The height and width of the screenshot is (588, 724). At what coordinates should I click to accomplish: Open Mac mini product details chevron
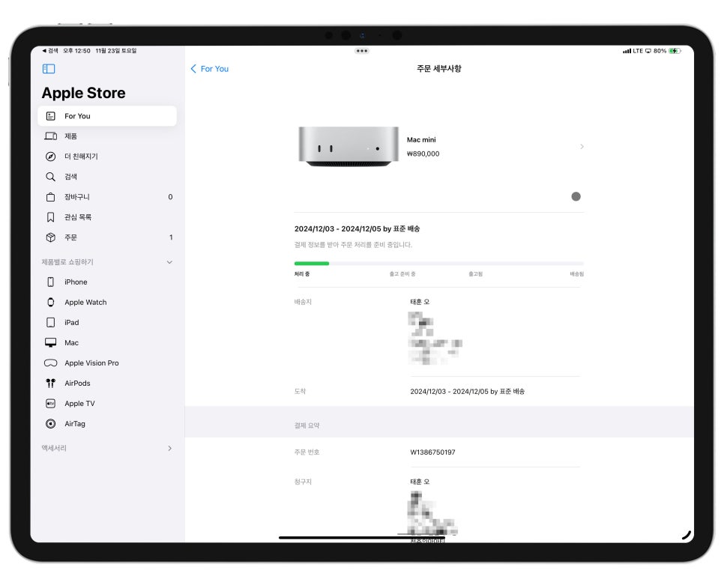tap(582, 147)
